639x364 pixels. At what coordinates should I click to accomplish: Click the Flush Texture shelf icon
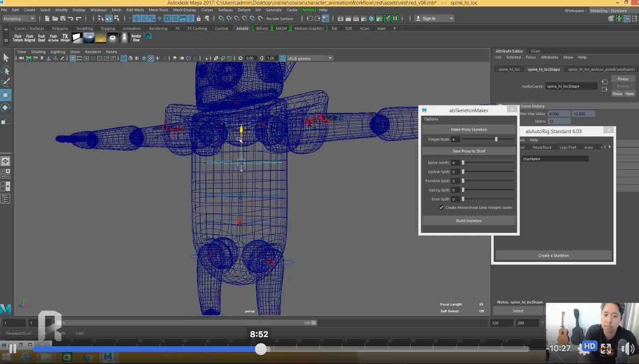pyautogui.click(x=18, y=38)
